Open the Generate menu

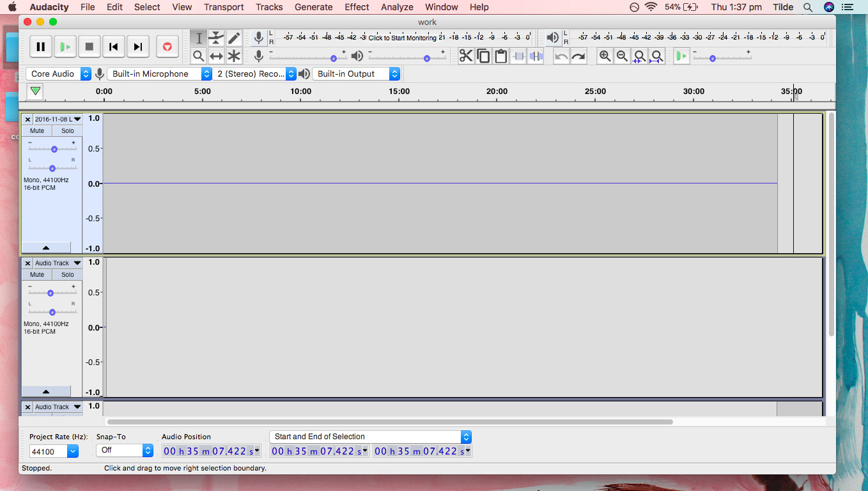[x=313, y=7]
